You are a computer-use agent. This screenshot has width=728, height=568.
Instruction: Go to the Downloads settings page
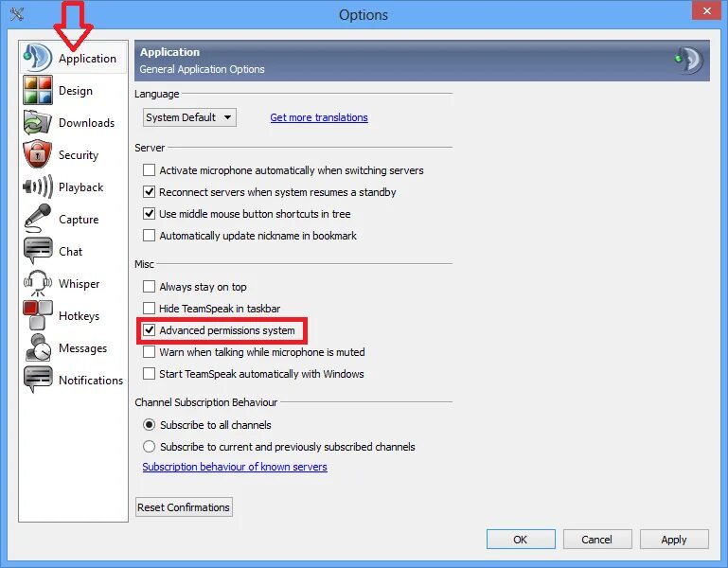pos(73,123)
